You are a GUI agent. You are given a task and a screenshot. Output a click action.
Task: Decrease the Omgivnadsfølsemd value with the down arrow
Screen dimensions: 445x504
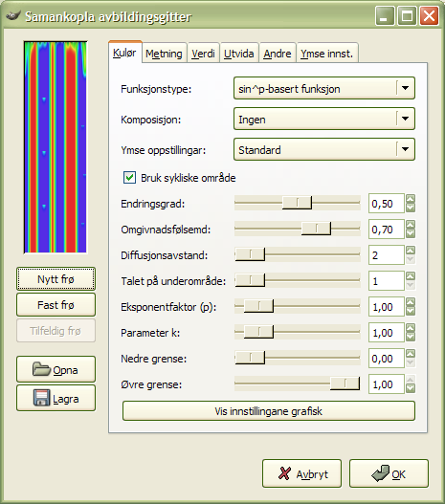click(411, 233)
